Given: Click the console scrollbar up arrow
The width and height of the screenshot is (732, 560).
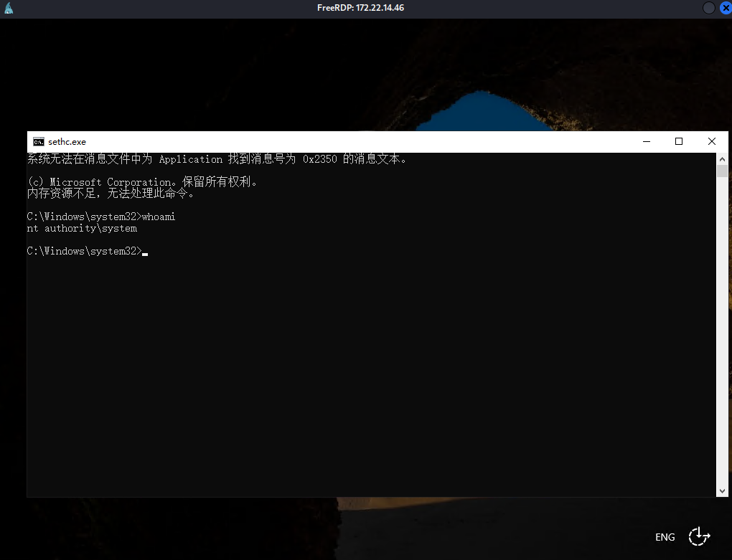Looking at the screenshot, I should coord(722,158).
